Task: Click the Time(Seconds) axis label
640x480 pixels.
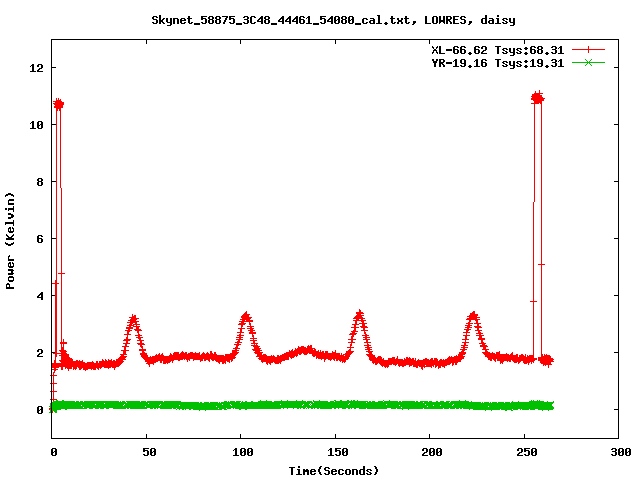Action: click(x=333, y=471)
